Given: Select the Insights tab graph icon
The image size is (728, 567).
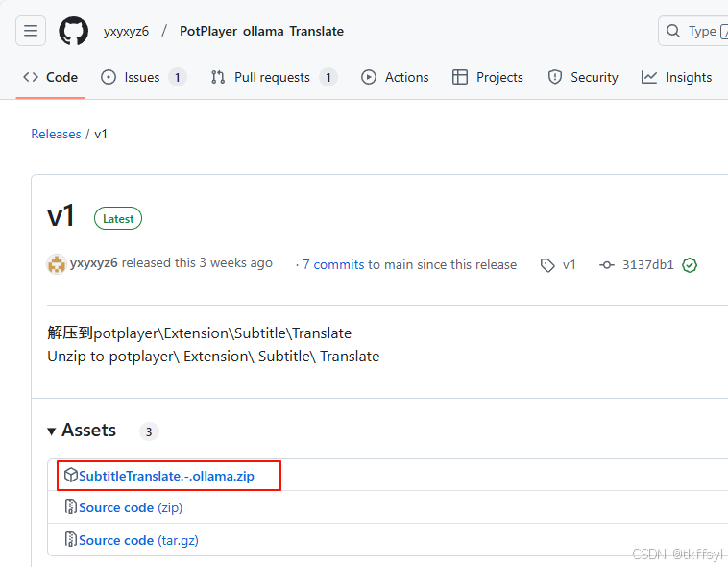Looking at the screenshot, I should point(649,77).
